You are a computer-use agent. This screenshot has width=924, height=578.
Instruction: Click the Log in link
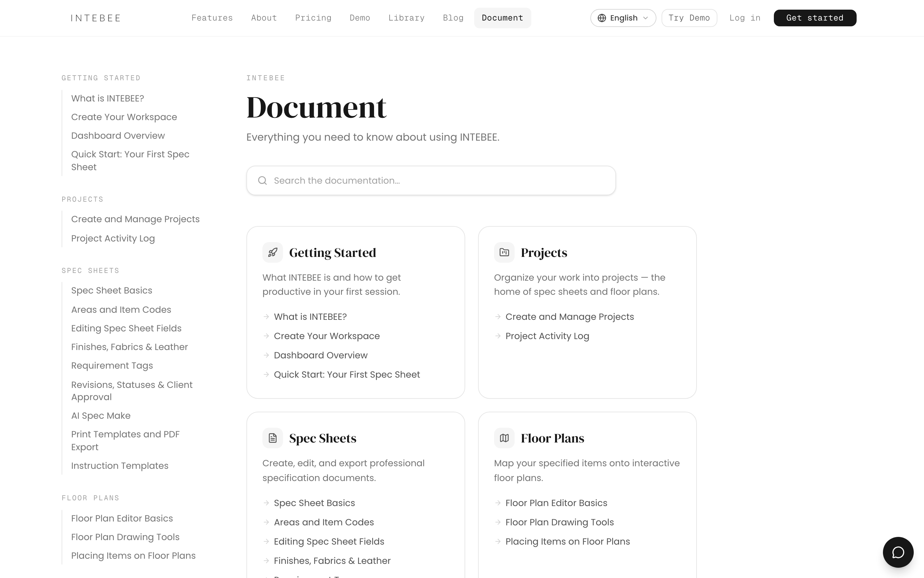tap(745, 18)
